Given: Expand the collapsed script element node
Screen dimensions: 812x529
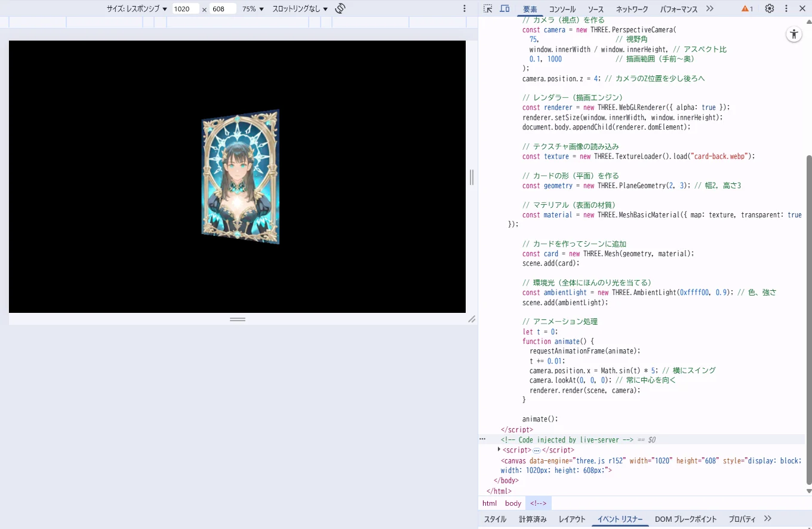Looking at the screenshot, I should [x=499, y=450].
